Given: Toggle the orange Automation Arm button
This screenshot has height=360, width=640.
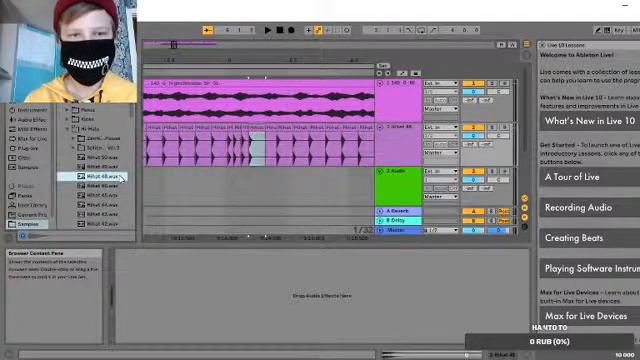Looking at the screenshot, I should click(318, 30).
